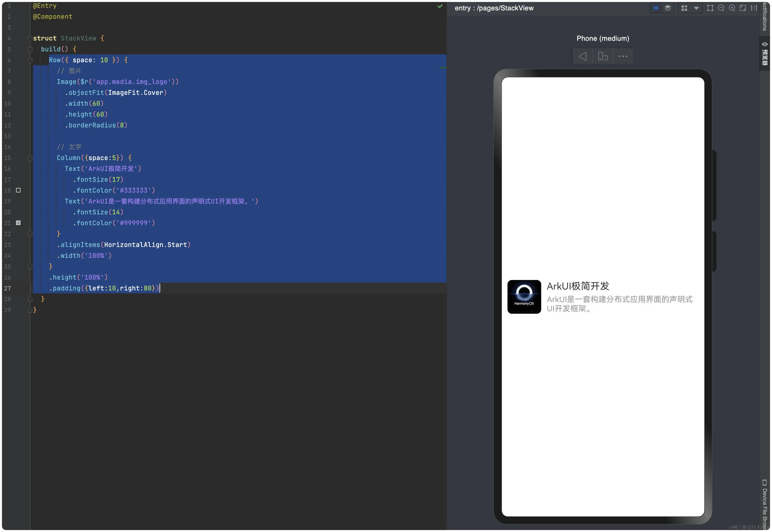
Task: Open the three-dots more options menu
Action: (623, 56)
